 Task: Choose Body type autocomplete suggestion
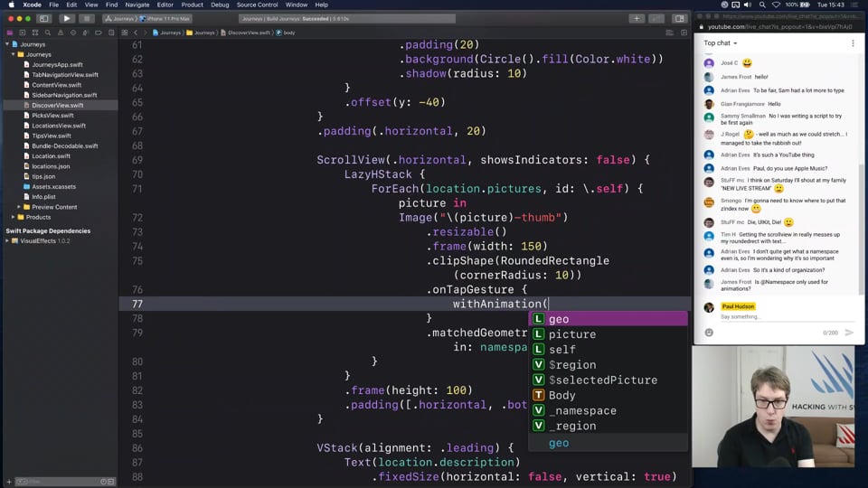(608, 395)
